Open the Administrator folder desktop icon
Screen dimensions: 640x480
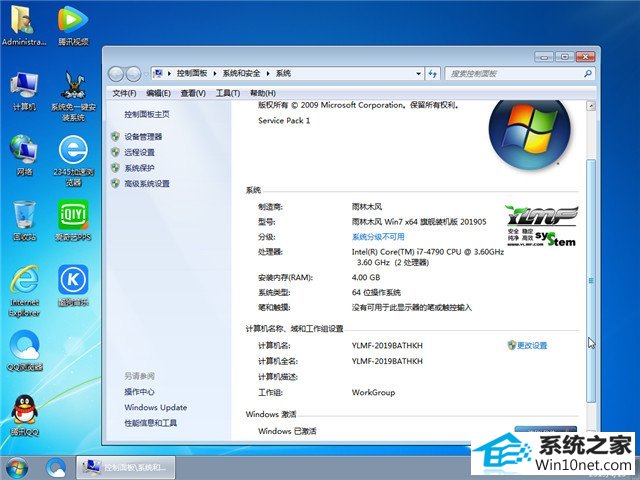coord(24,25)
